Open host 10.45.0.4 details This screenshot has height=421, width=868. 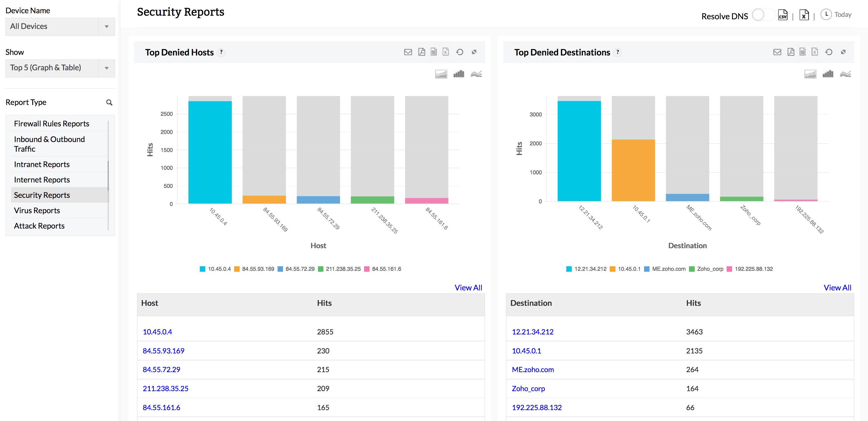[x=157, y=331]
